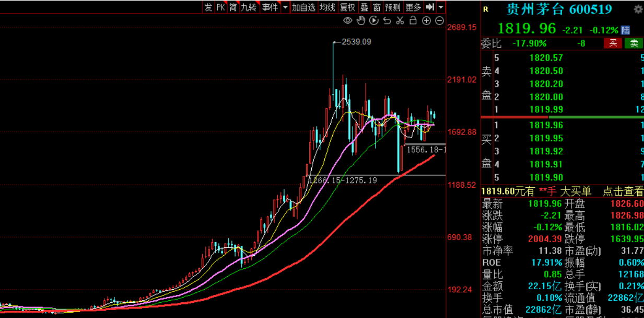Click the yellow R icon
The image size is (644, 318).
[486, 9]
